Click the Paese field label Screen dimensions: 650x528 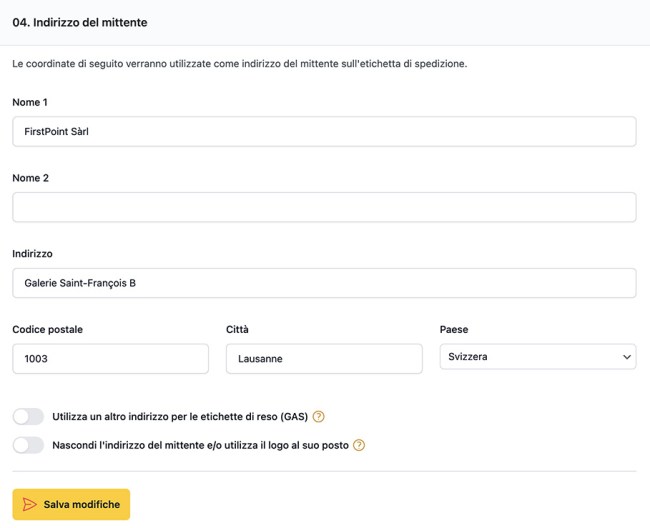[x=454, y=330]
